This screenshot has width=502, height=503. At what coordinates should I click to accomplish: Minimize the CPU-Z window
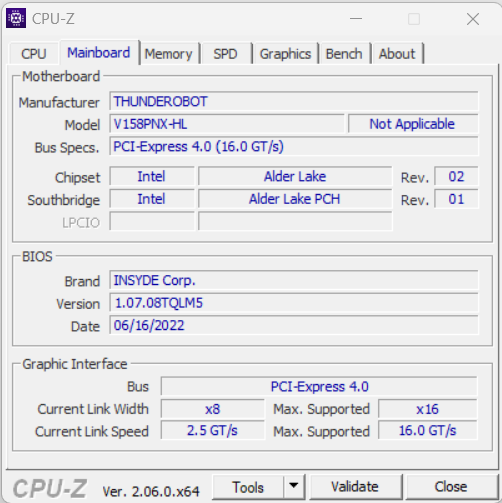click(356, 19)
